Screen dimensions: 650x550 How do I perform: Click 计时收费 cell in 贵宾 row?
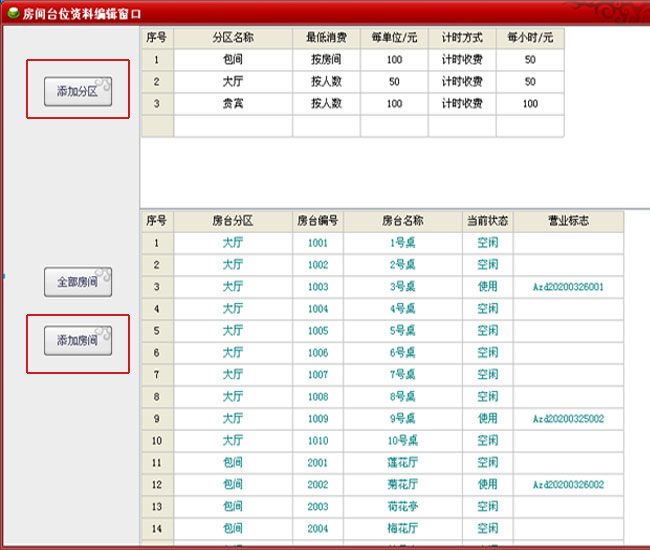pyautogui.click(x=462, y=104)
